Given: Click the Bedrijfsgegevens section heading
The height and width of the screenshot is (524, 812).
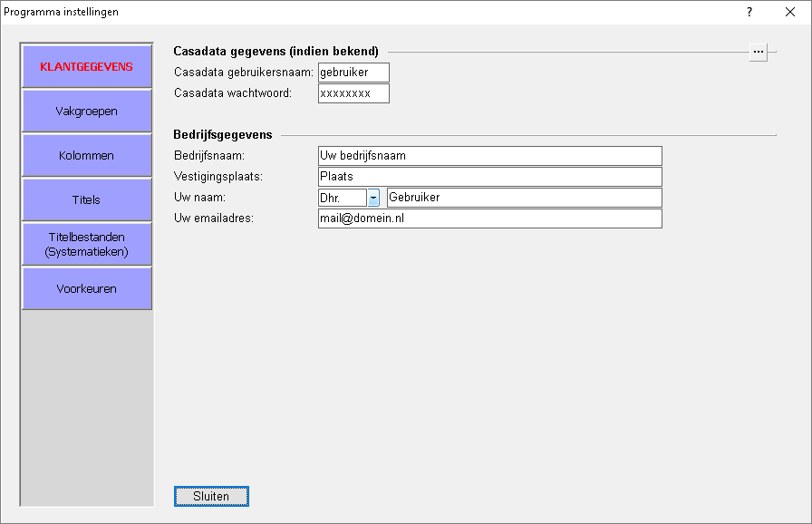Looking at the screenshot, I should (222, 135).
